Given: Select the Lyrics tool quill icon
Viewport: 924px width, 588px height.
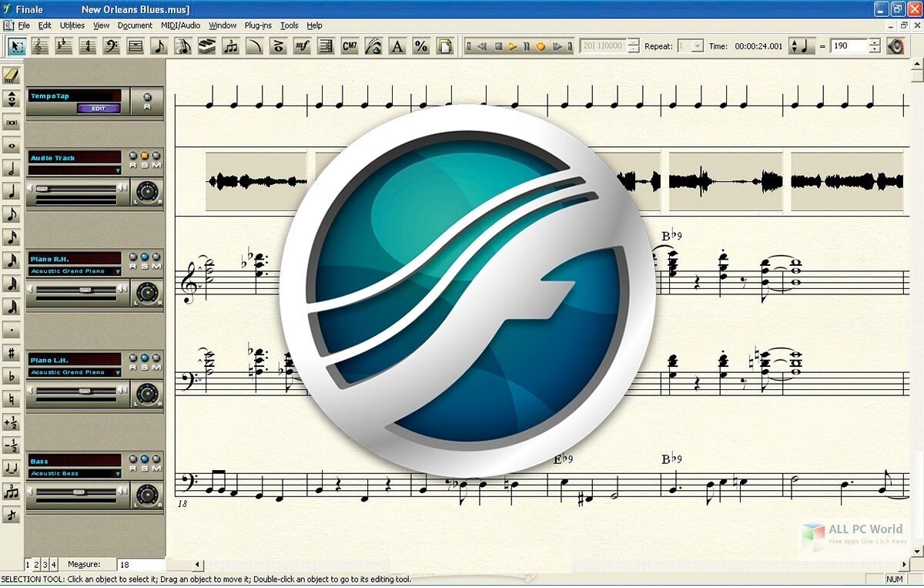Looking at the screenshot, I should pos(374,46).
